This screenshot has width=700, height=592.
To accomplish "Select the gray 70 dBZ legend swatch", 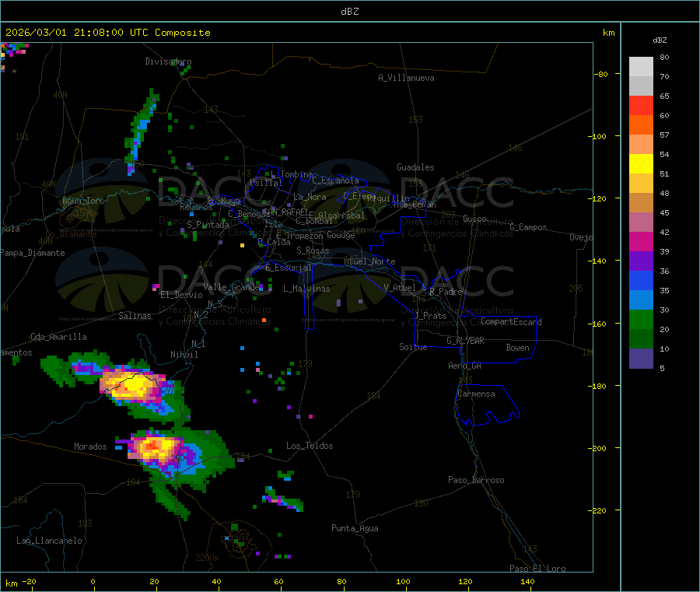I will [641, 86].
